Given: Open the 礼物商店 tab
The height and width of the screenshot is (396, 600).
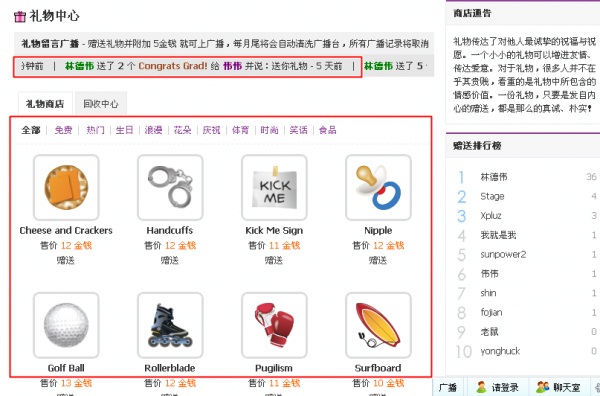Looking at the screenshot, I should (x=45, y=104).
